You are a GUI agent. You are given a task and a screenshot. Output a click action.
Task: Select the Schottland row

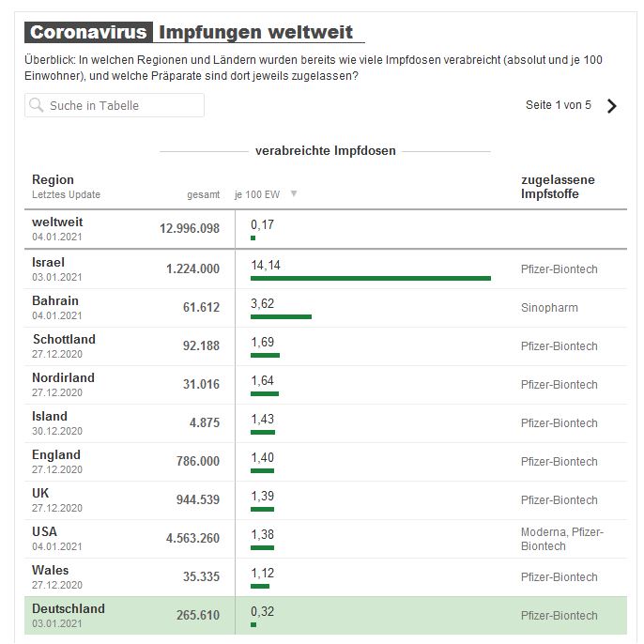[x=325, y=345]
